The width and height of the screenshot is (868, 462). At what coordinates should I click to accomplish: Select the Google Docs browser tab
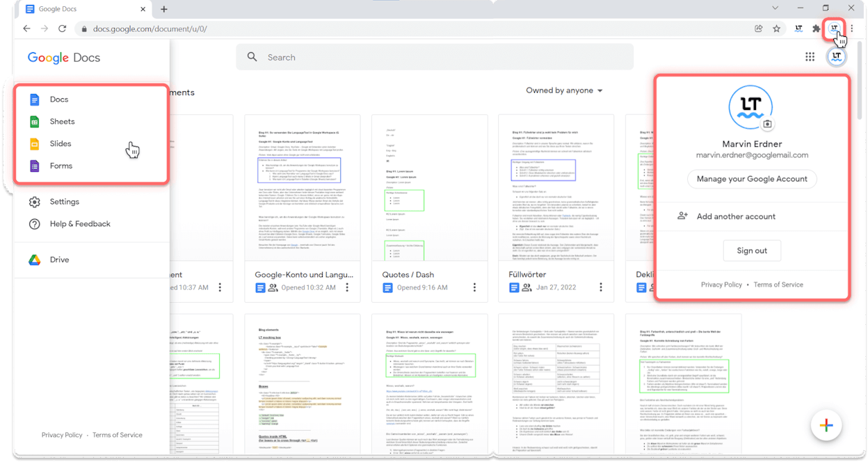(x=83, y=9)
